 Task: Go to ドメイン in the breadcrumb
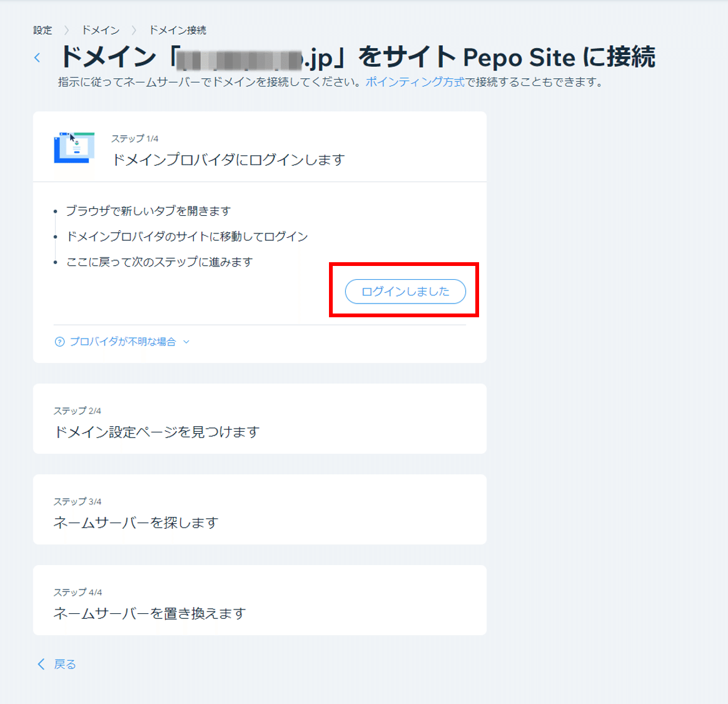[x=101, y=30]
